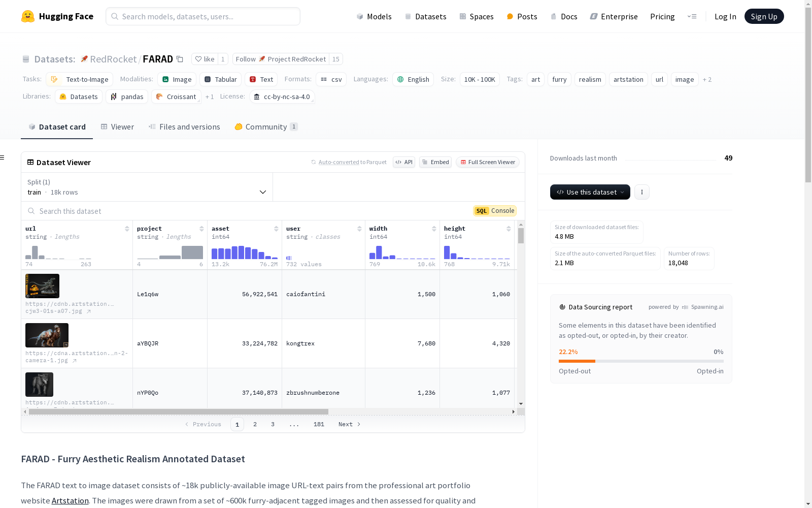Go to the Next page of rows
Viewport: 812px width, 508px height.
[350, 424]
